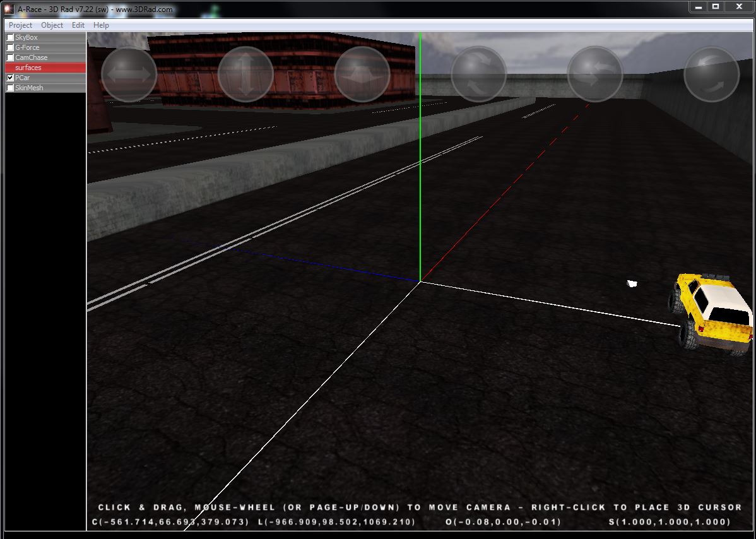This screenshot has width=756, height=539.
Task: Click the forward-back depth move gizmo
Action: (x=362, y=74)
